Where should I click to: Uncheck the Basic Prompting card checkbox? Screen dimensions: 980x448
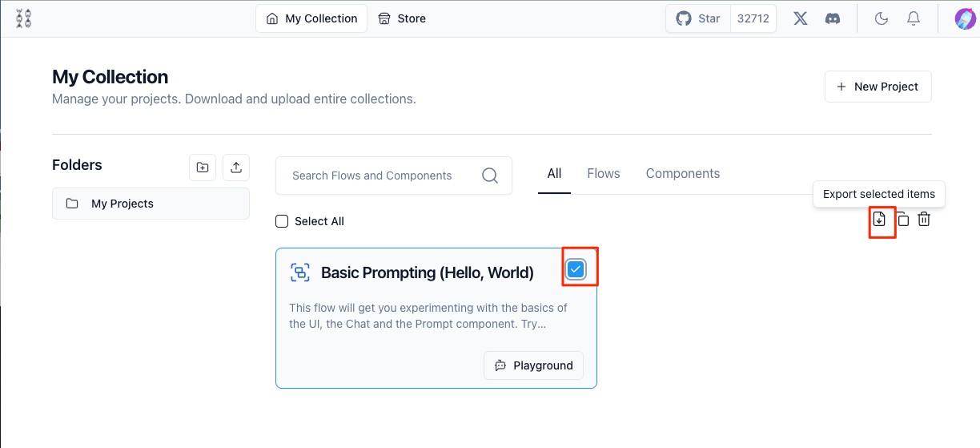576,269
